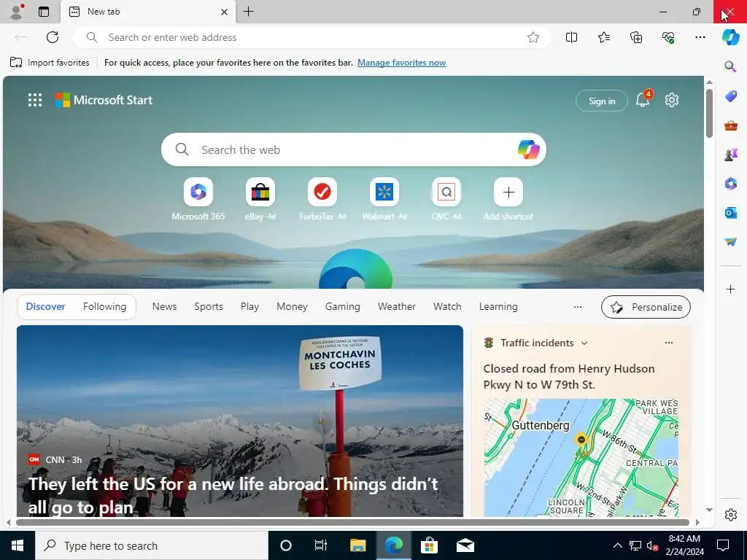Expand the Traffic incidents dropdown
Image resolution: width=747 pixels, height=560 pixels.
click(584, 343)
